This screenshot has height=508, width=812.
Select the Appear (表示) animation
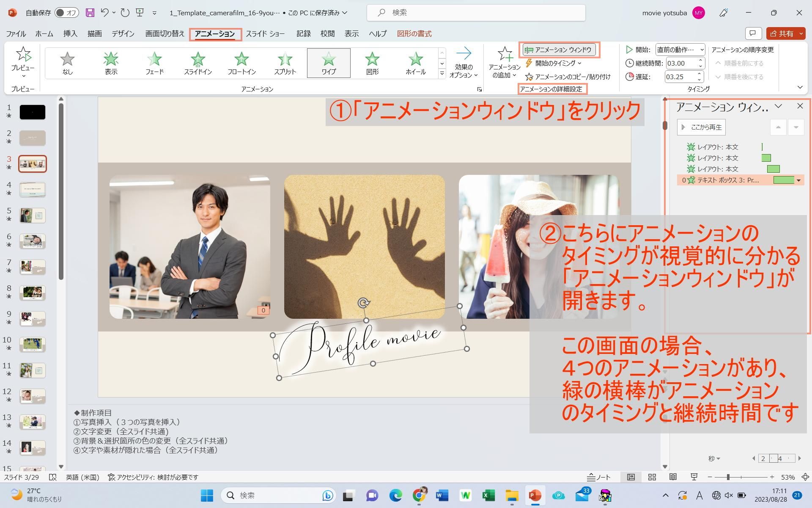coord(111,63)
